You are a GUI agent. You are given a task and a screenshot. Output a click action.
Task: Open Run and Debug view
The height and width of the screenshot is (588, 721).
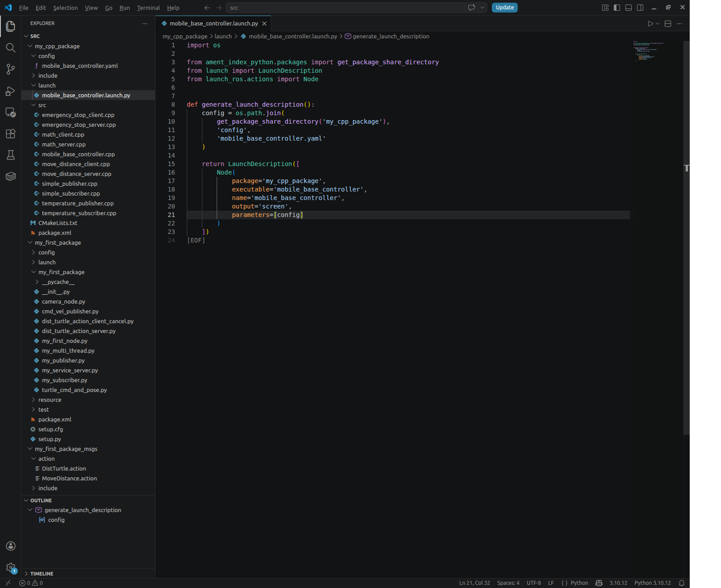pyautogui.click(x=11, y=91)
